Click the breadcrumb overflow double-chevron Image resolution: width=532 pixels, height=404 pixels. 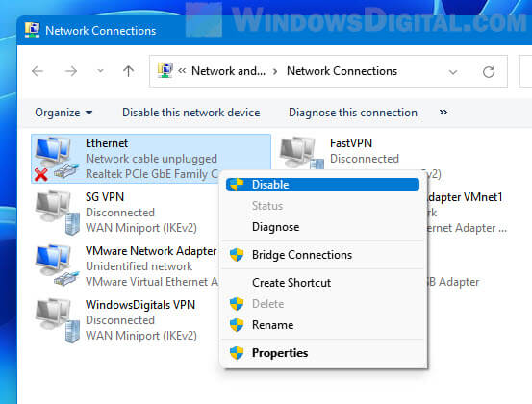tap(182, 71)
